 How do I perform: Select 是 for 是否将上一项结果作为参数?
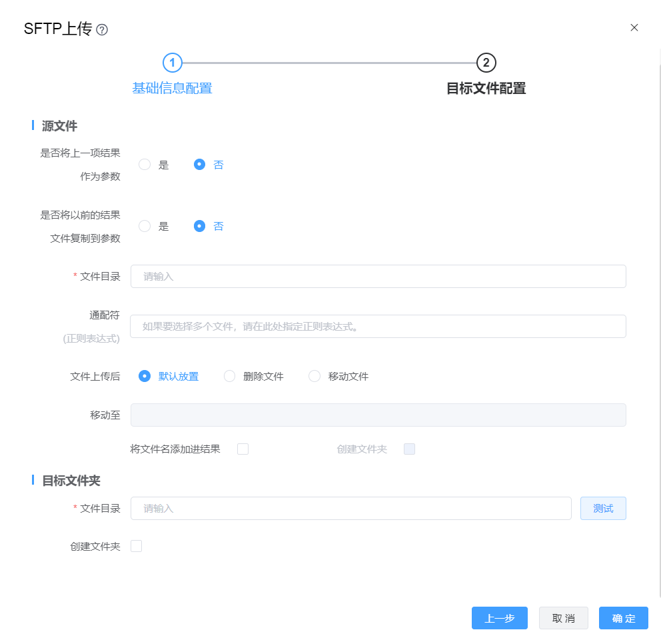coord(145,165)
